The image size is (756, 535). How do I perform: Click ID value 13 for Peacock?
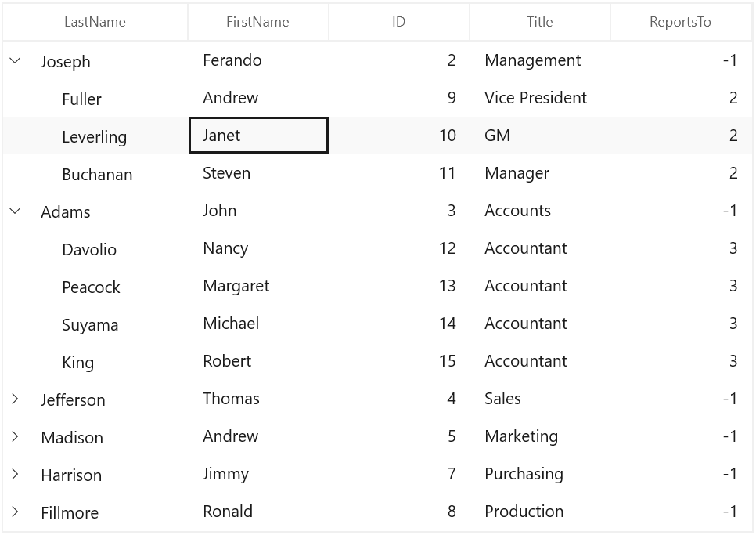click(x=448, y=286)
